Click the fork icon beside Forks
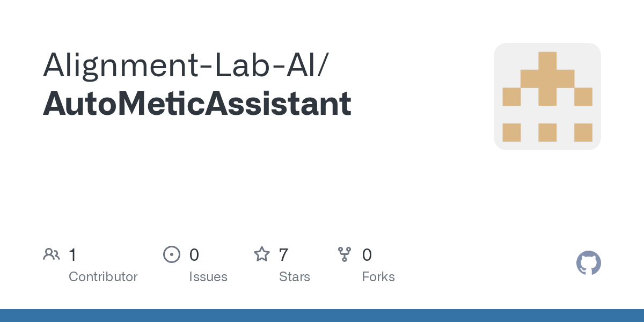The image size is (644, 322). 345,254
